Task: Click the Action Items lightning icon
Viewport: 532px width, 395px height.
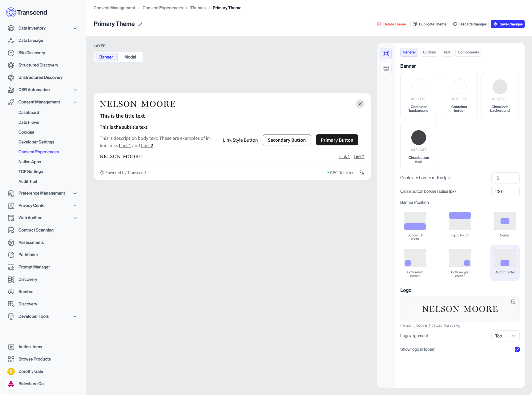Action: pos(11,347)
